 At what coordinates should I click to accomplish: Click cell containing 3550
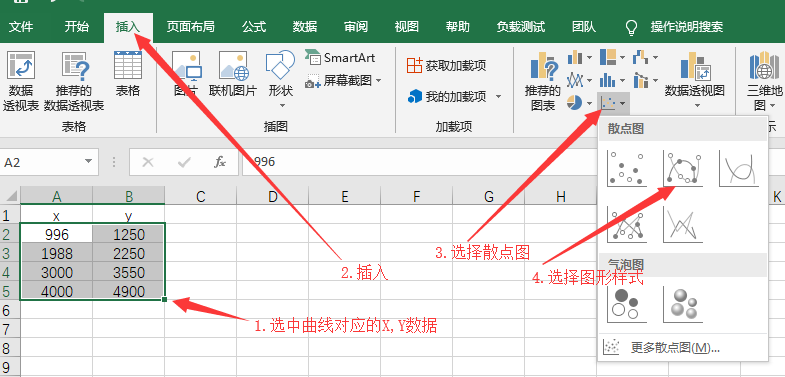(x=129, y=272)
